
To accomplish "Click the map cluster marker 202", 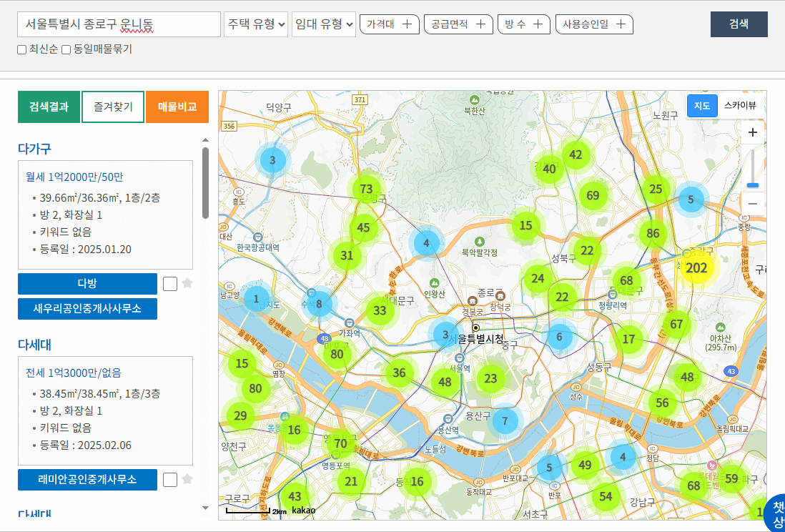I will click(696, 268).
